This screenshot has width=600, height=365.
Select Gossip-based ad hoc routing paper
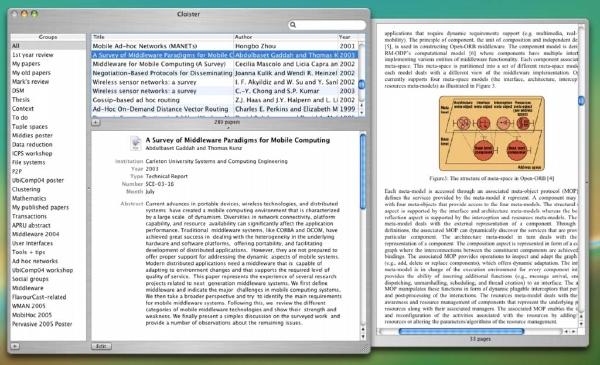point(224,100)
